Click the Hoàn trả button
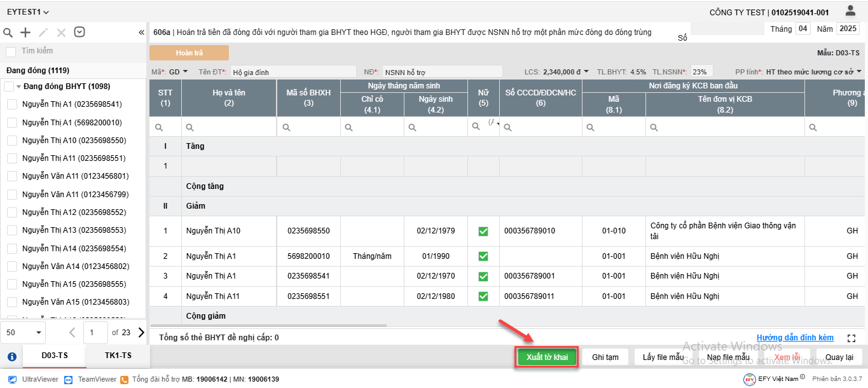 (x=189, y=53)
